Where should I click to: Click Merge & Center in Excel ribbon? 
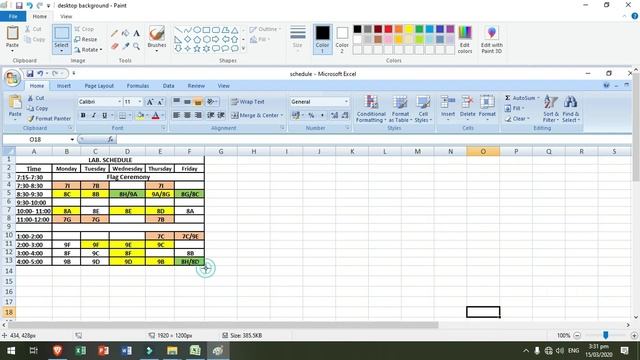click(257, 116)
